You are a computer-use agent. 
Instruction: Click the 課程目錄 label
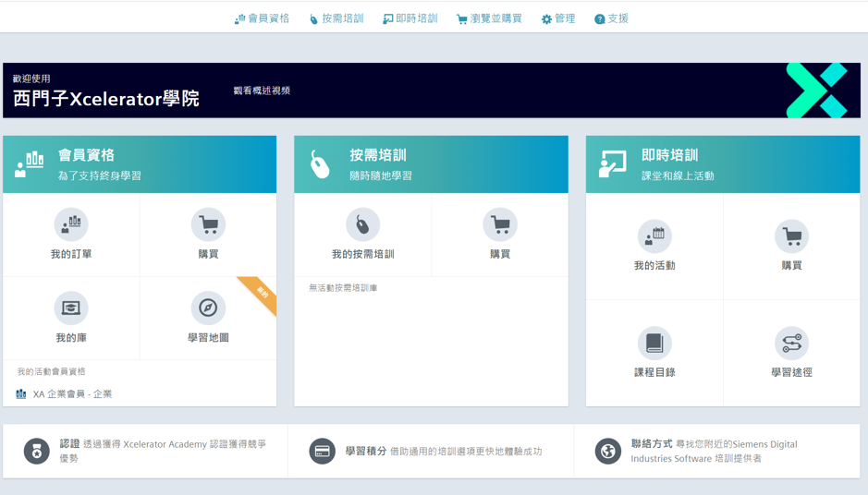(654, 373)
